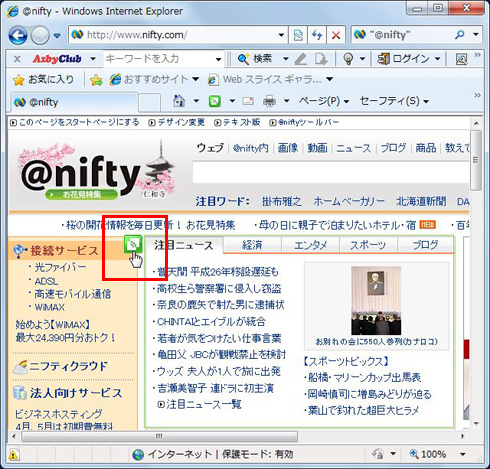Click the green Web Slice icon
Screen dimensions: 490x469
(133, 244)
